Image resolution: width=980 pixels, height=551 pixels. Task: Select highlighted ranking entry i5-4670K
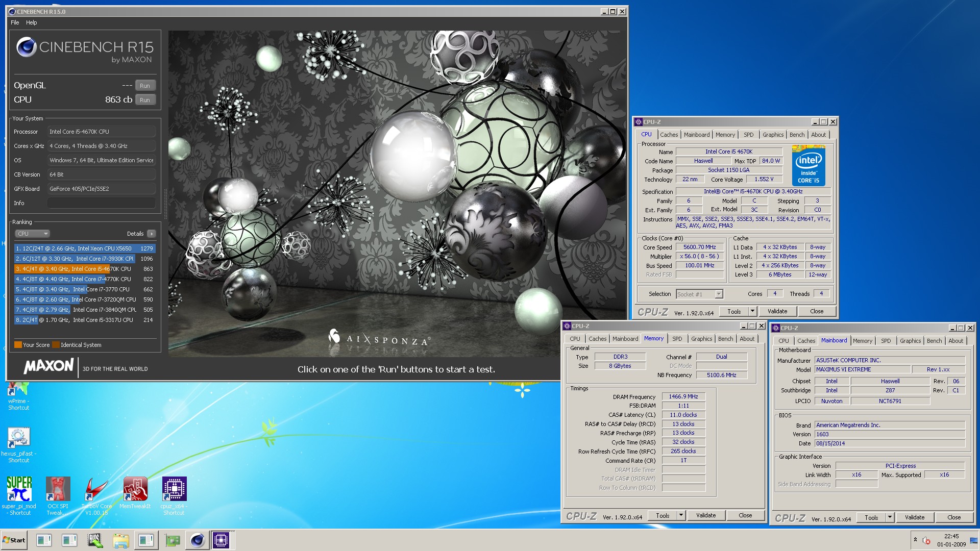[x=85, y=269]
